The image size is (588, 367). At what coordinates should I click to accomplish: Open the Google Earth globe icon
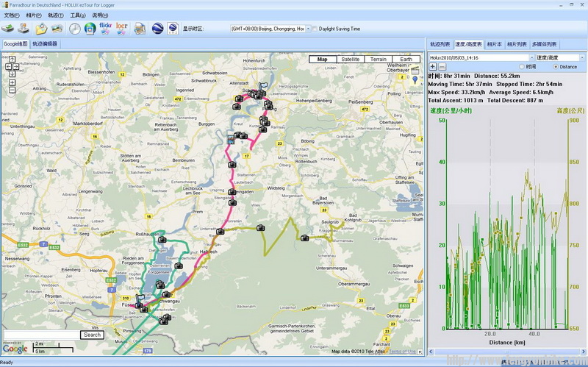(x=157, y=29)
